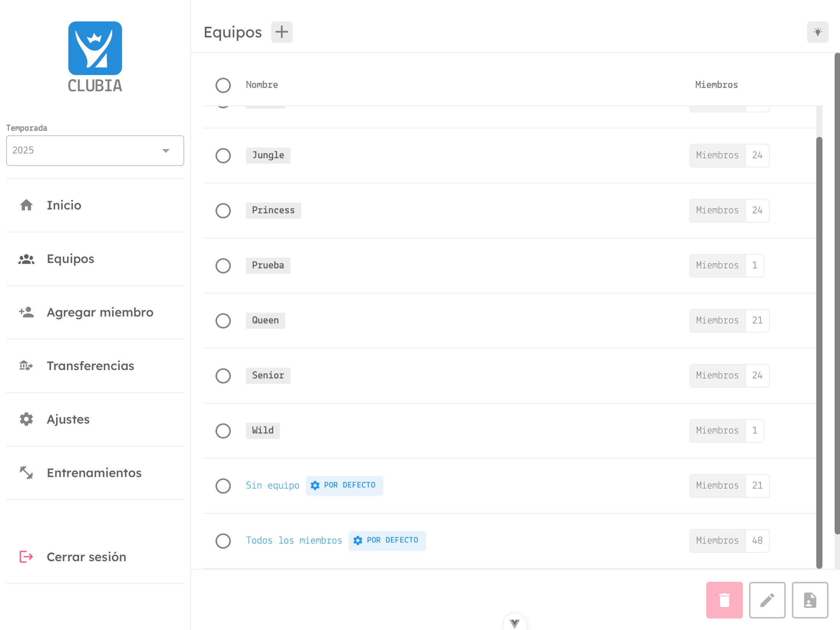Click the Princess team name chip
Screen dimensions: 840x630
pyautogui.click(x=273, y=210)
